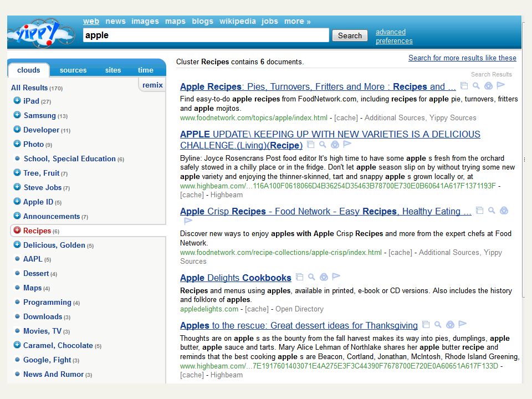532x399 pixels.
Task: Preview Apple Delights Cookbooks with magnifier icon
Action: click(311, 277)
